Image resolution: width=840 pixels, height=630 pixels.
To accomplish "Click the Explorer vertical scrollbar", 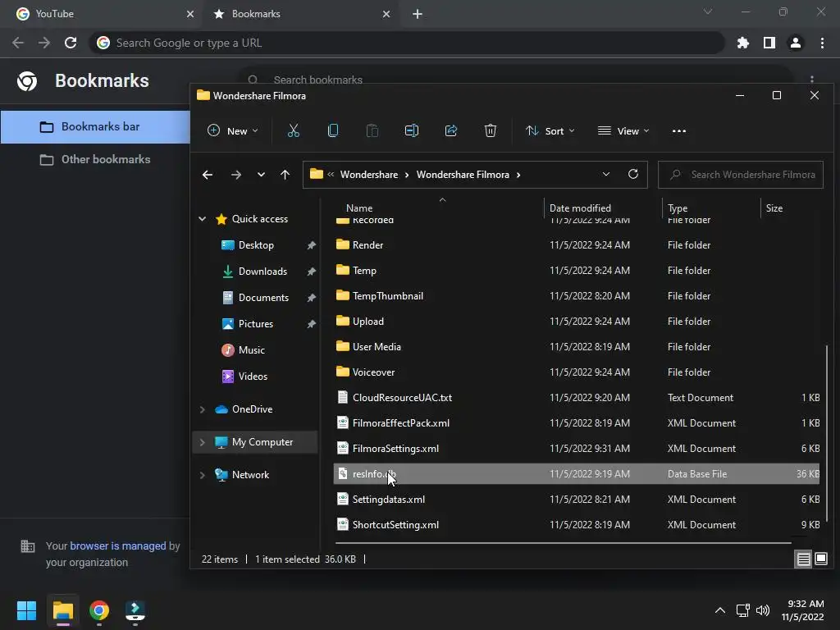I will [x=828, y=433].
